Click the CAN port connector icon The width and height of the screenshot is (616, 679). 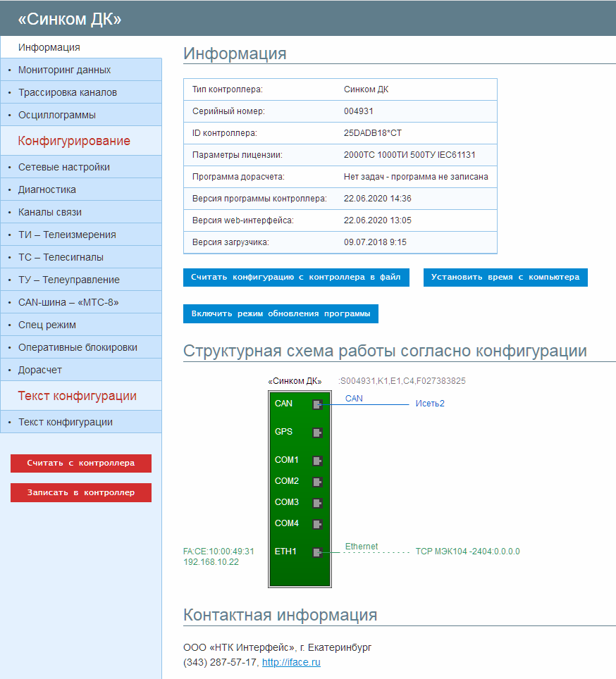(317, 404)
